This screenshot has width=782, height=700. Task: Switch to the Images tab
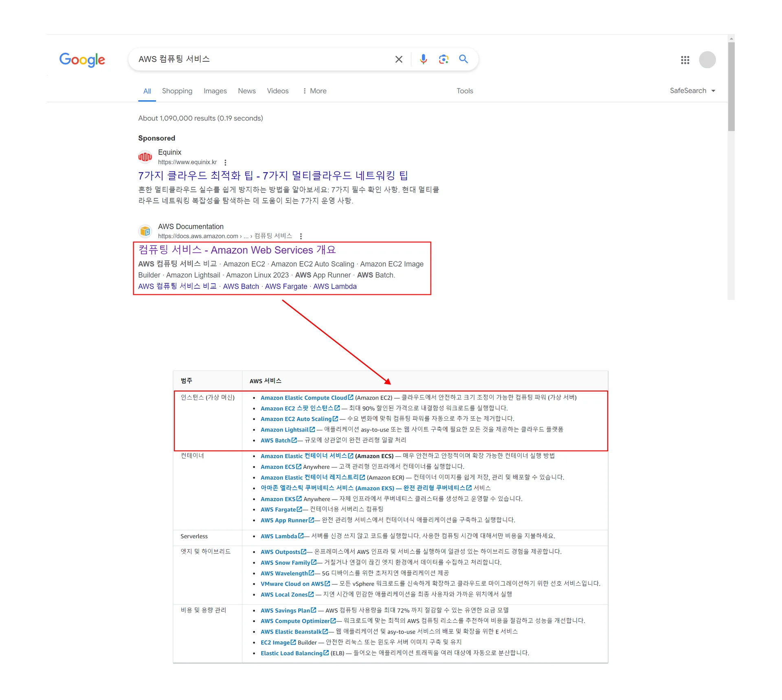point(215,91)
